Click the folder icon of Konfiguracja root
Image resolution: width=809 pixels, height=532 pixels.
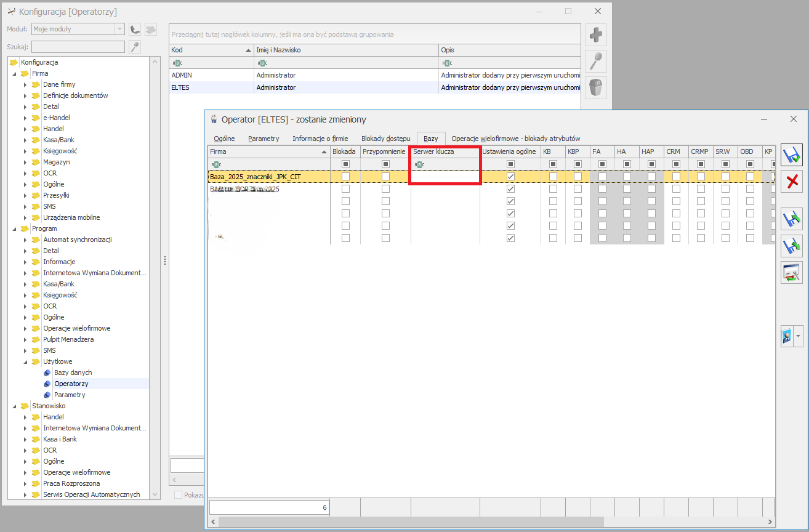click(x=14, y=62)
